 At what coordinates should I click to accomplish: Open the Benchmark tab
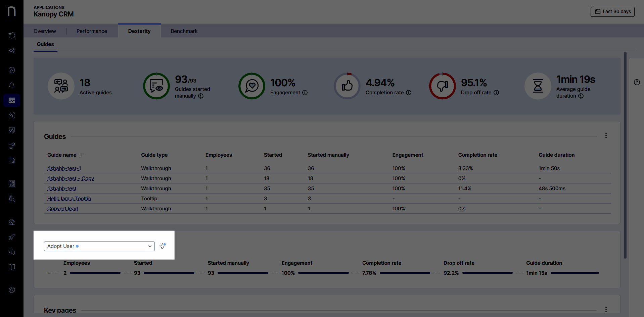pyautogui.click(x=184, y=31)
